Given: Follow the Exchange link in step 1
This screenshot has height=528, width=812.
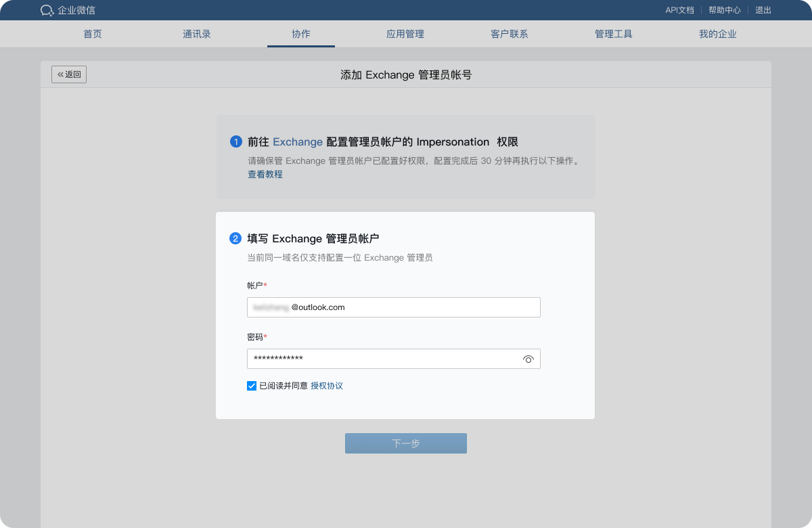Looking at the screenshot, I should 298,142.
